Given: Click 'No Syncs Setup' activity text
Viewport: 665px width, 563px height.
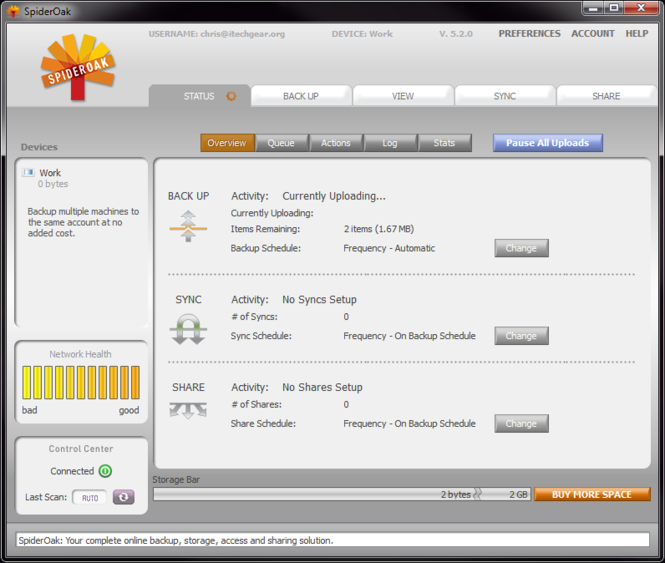Looking at the screenshot, I should tap(319, 300).
